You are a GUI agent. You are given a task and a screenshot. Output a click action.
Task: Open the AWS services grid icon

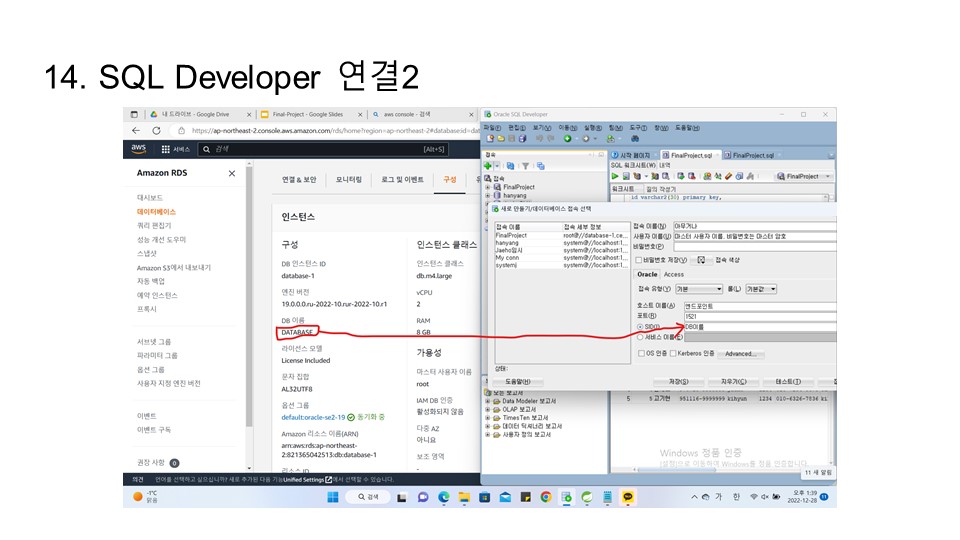click(x=165, y=149)
